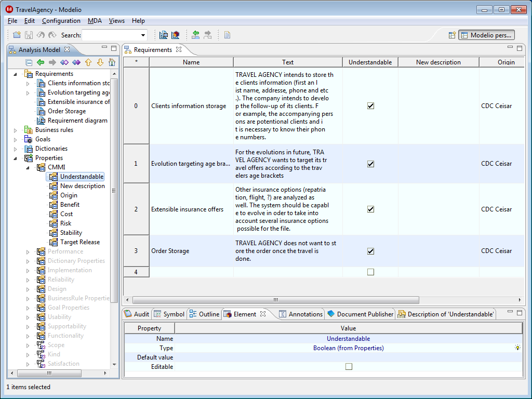Select the Requirement diagram tree item
This screenshot has height=399, width=532.
click(x=77, y=121)
